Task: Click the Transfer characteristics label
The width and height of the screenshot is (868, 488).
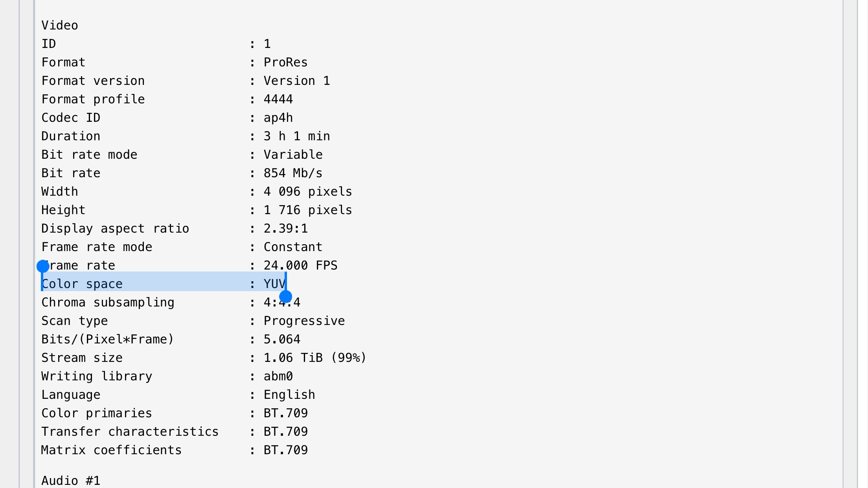Action: click(x=130, y=431)
